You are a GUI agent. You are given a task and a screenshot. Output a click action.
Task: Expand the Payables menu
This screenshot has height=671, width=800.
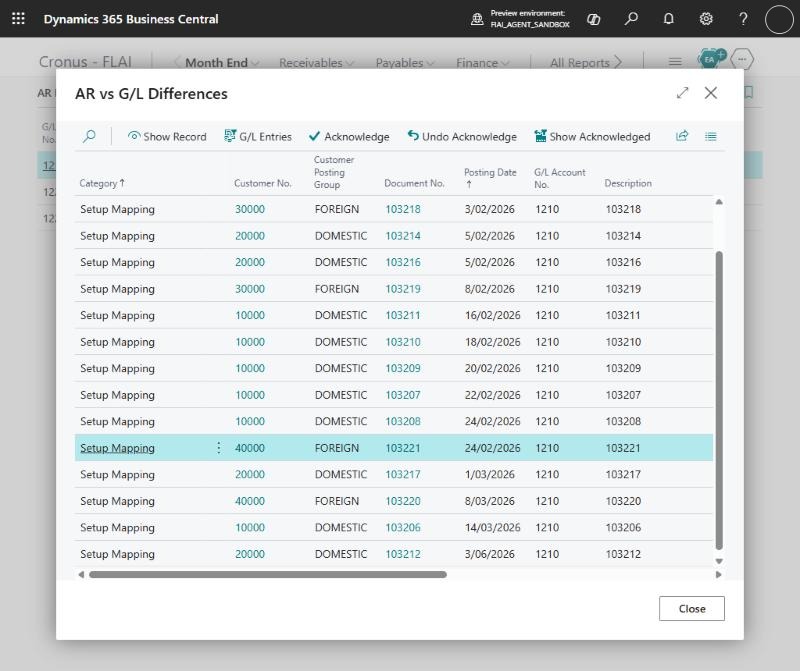click(405, 63)
